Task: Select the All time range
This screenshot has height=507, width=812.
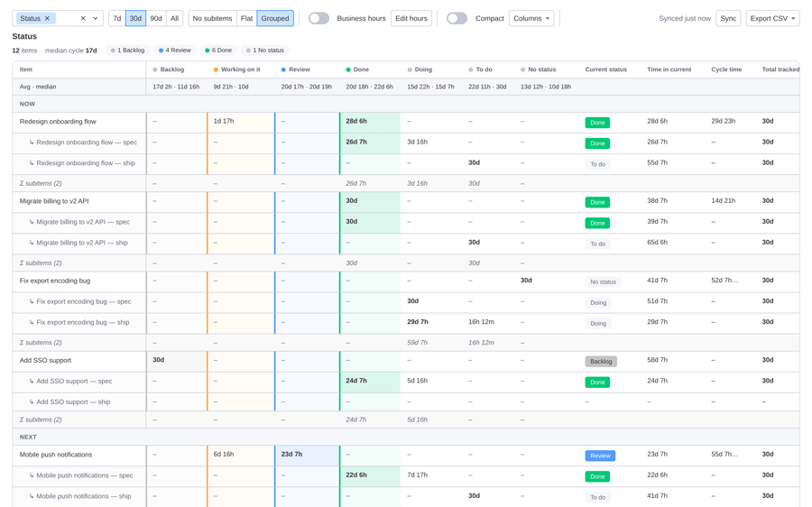Action: click(174, 18)
